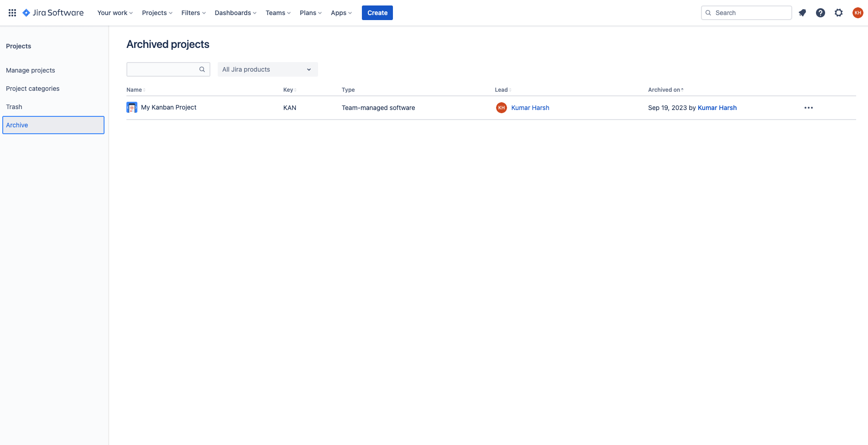Image resolution: width=868 pixels, height=445 pixels.
Task: Open notifications bell
Action: pyautogui.click(x=802, y=12)
